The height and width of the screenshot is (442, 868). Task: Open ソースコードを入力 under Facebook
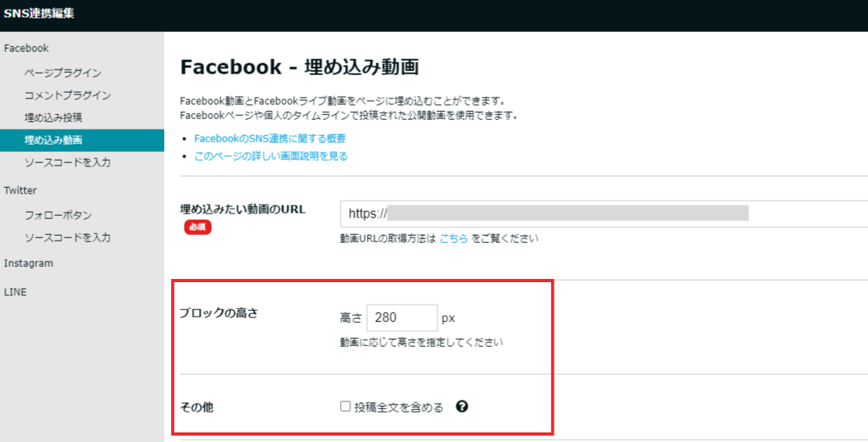point(67,162)
